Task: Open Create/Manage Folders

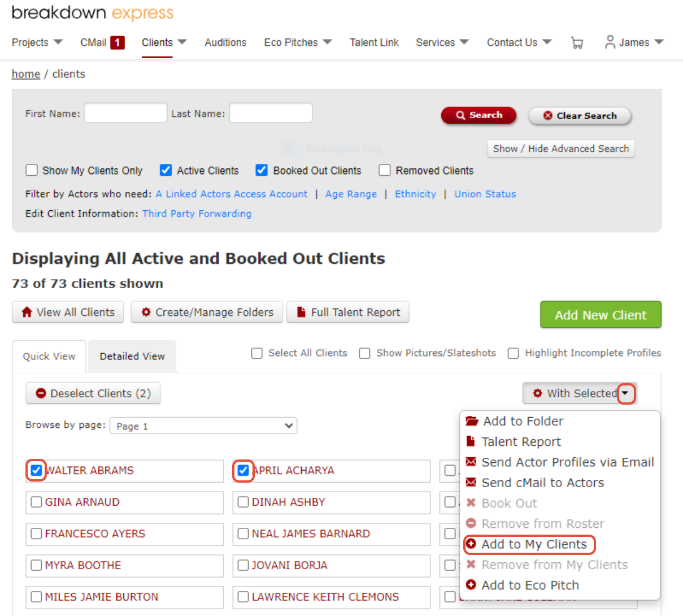Action: tap(207, 312)
